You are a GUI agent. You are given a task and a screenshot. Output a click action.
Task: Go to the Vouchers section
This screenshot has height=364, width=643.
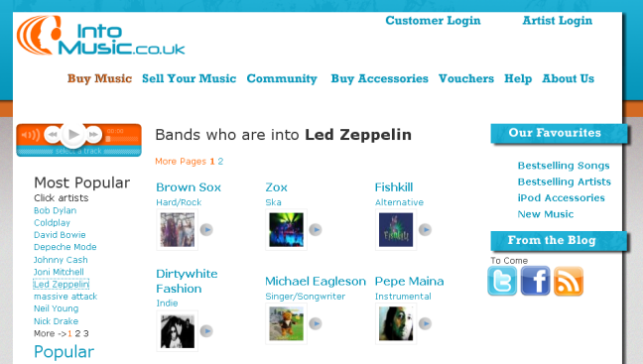coord(466,78)
